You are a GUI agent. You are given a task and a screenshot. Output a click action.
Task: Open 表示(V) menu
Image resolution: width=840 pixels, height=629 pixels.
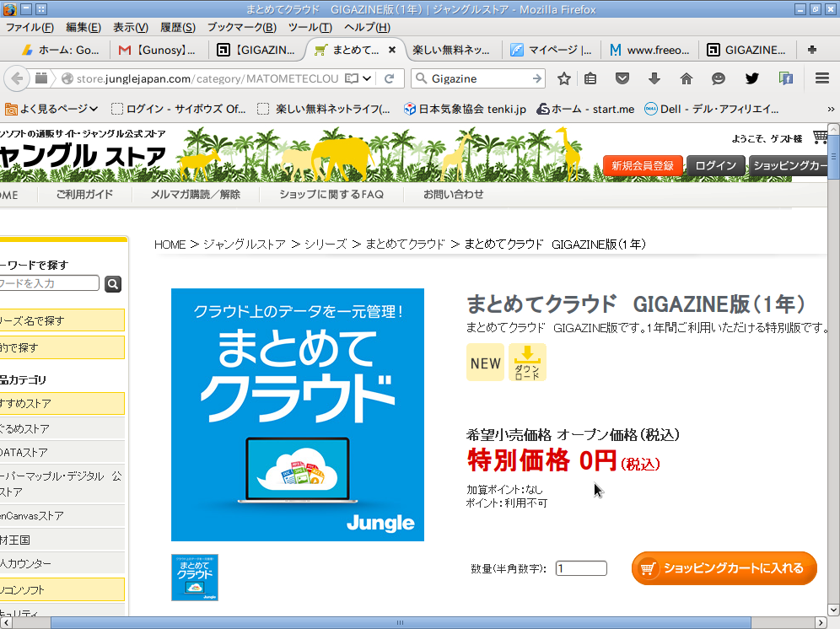(x=130, y=27)
